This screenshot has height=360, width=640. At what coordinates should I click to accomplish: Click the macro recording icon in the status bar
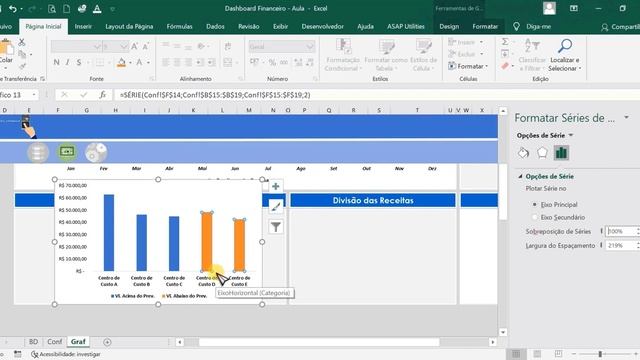[18, 354]
